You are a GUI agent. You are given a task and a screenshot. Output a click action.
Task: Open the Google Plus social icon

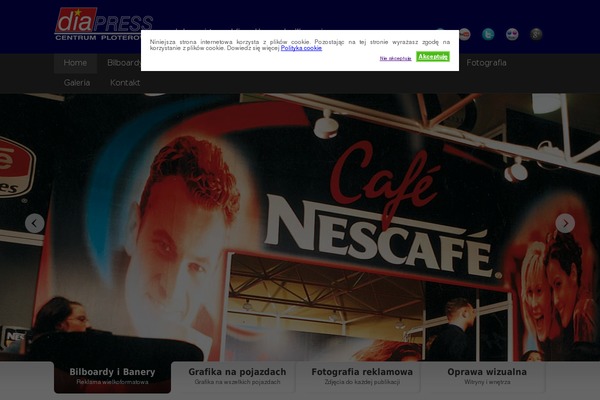pos(536,34)
